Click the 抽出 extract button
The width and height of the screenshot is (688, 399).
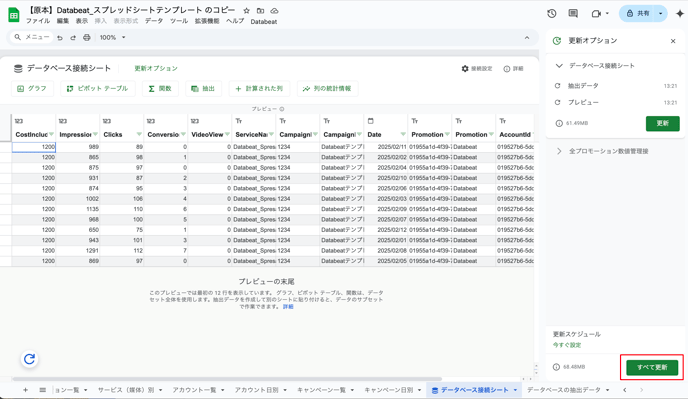(203, 89)
